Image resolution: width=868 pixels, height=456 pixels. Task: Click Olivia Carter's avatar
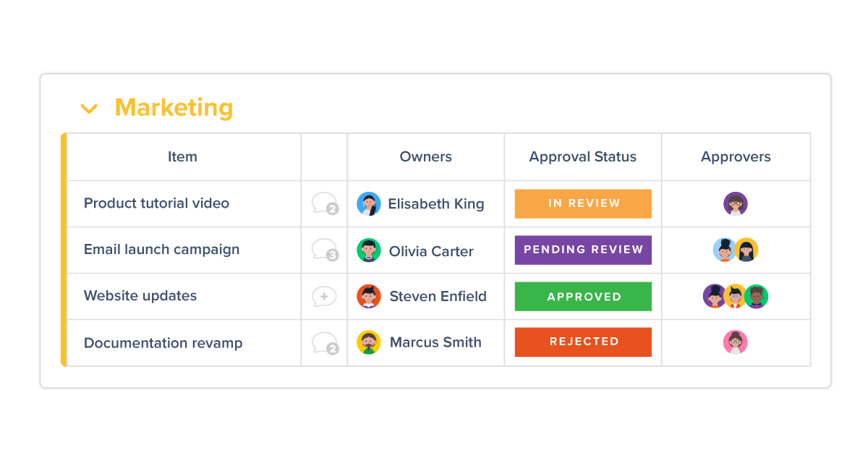[x=369, y=250]
